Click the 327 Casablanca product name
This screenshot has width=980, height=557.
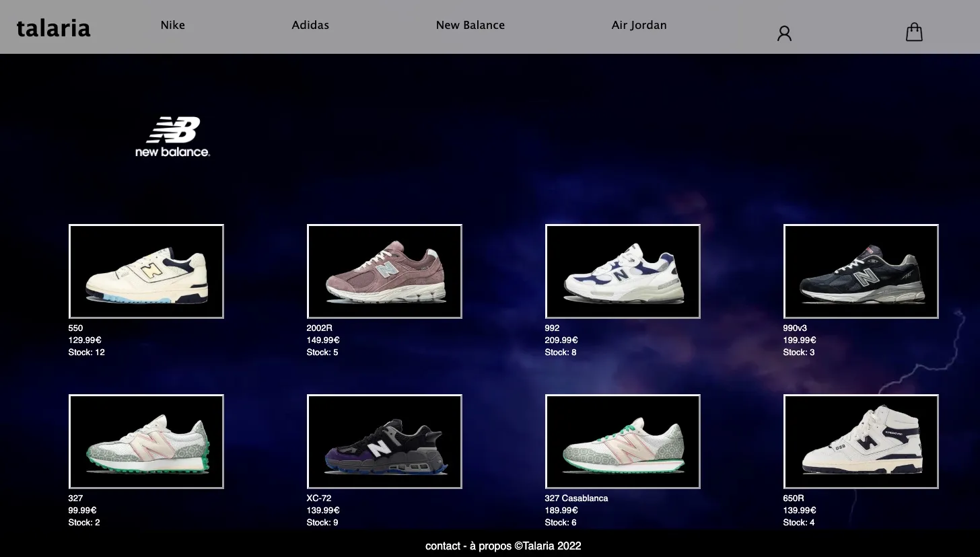(576, 498)
